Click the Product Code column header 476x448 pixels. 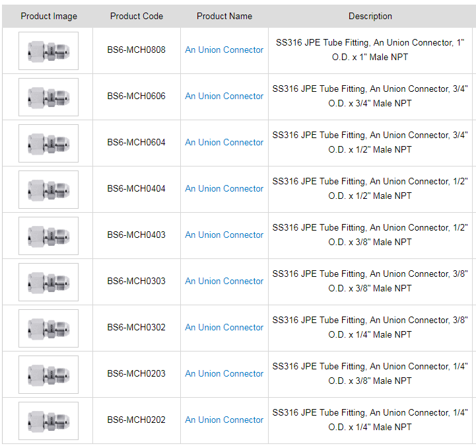[x=137, y=17]
